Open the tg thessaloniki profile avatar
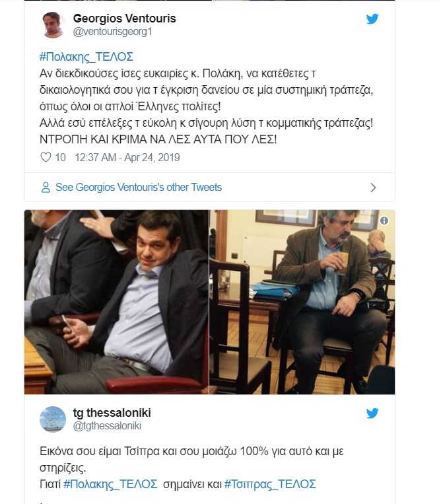439x504 pixels. (53, 419)
